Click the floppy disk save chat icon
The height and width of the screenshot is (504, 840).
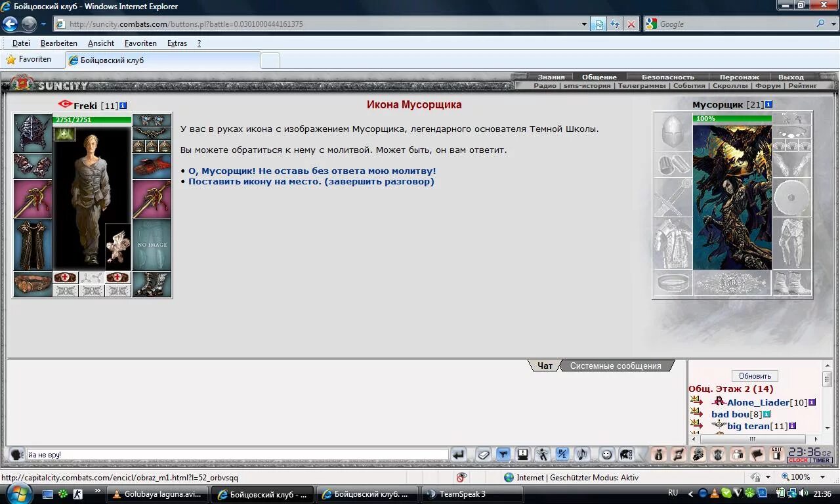[523, 454]
